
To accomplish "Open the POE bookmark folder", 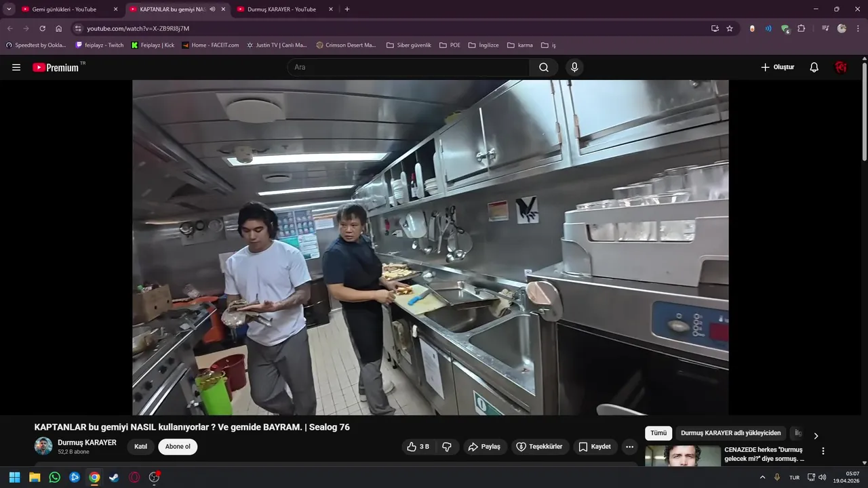I will (450, 45).
